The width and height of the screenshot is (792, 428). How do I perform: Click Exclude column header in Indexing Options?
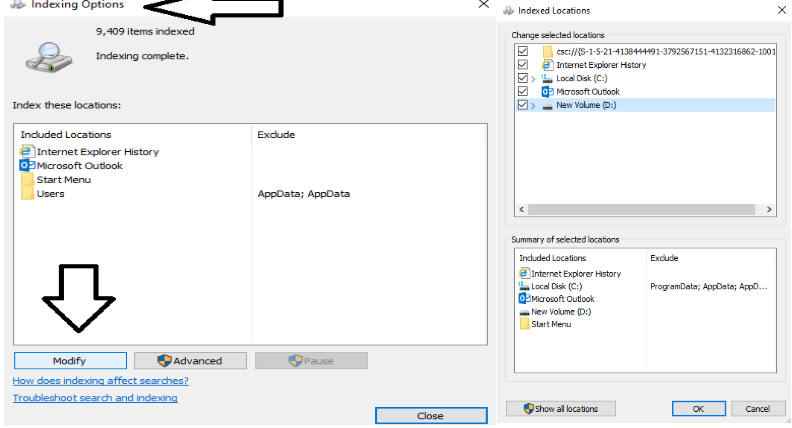(x=276, y=134)
